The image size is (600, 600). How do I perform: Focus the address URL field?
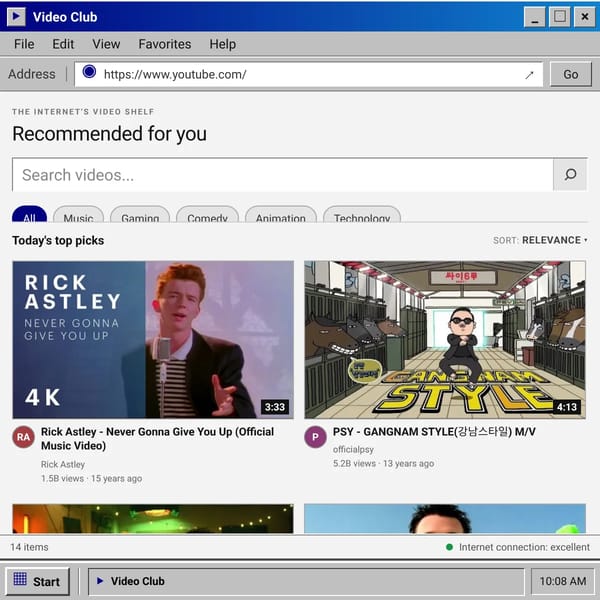click(x=309, y=74)
